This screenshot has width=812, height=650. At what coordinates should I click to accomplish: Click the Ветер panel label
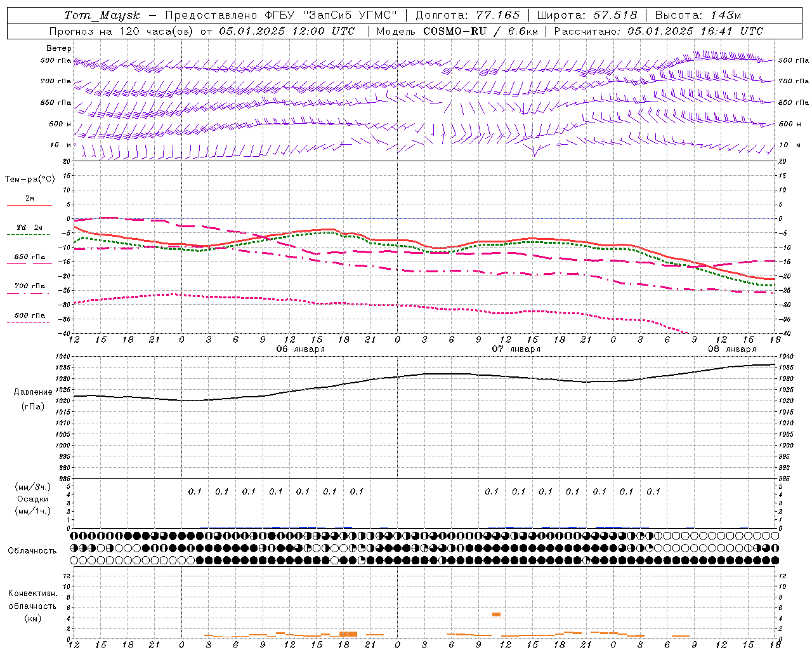click(59, 48)
